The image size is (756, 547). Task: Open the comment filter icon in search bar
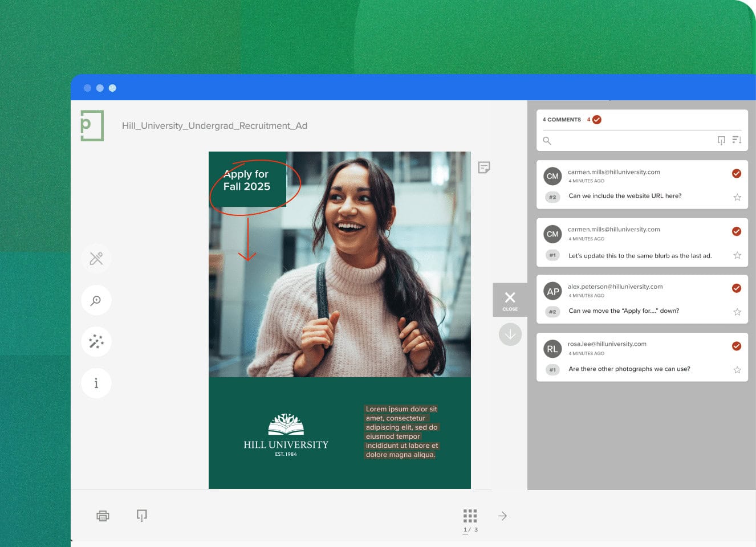[721, 140]
